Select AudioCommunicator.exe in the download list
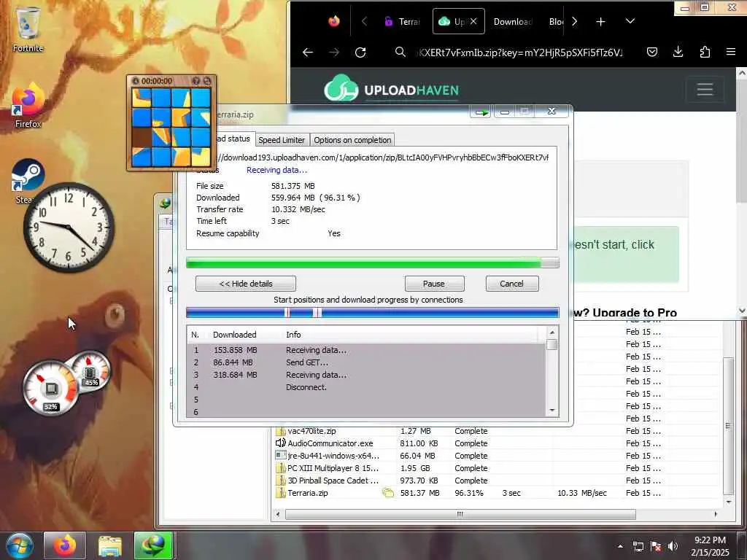747x560 pixels. click(x=330, y=443)
